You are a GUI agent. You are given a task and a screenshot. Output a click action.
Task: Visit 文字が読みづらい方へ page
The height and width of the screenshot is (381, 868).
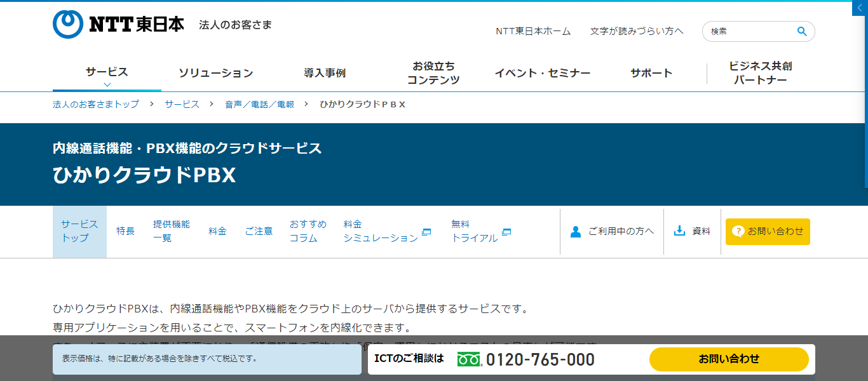pyautogui.click(x=637, y=30)
